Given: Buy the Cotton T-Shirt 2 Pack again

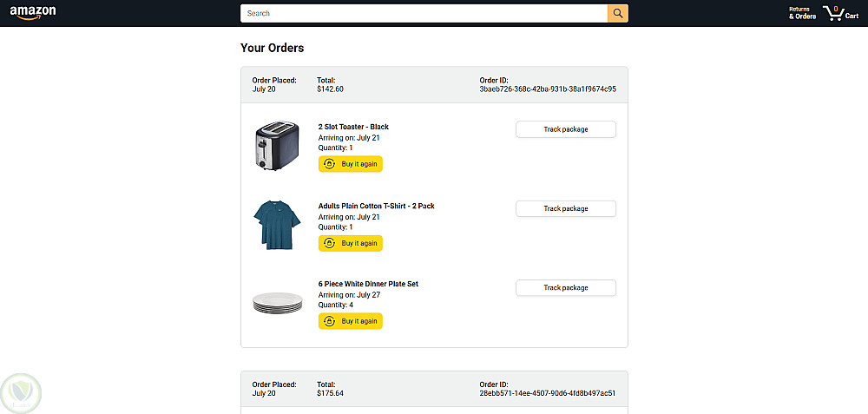Looking at the screenshot, I should [x=351, y=243].
